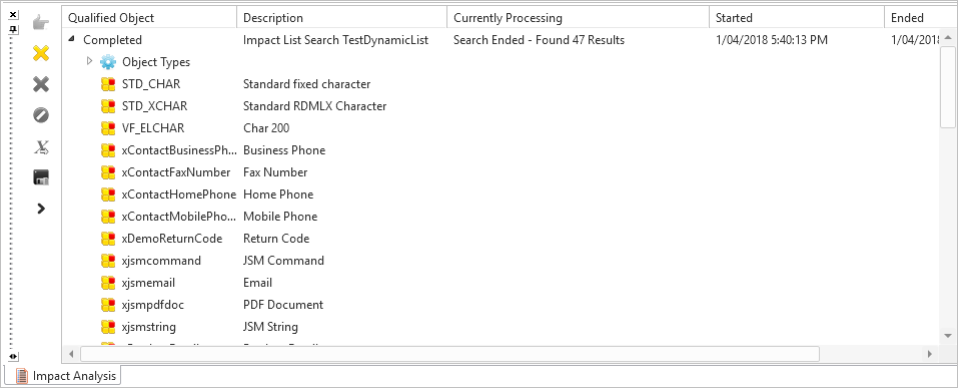
Task: Select the xContactFaxNumber row
Action: point(501,172)
